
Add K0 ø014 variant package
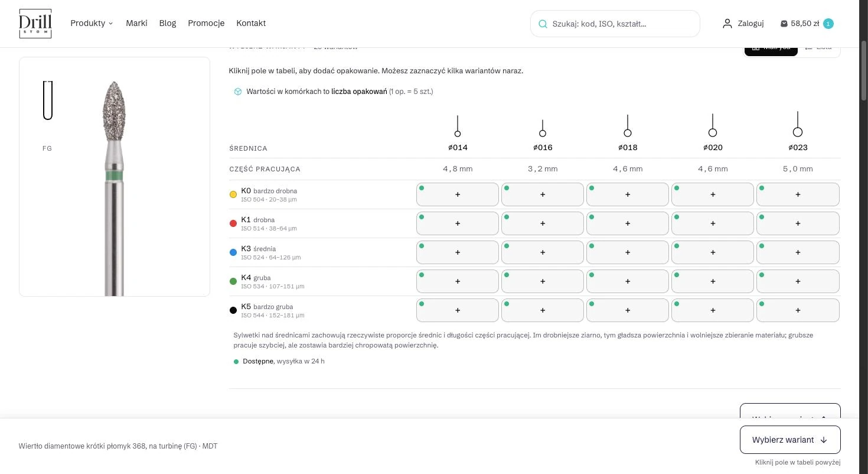pyautogui.click(x=458, y=194)
